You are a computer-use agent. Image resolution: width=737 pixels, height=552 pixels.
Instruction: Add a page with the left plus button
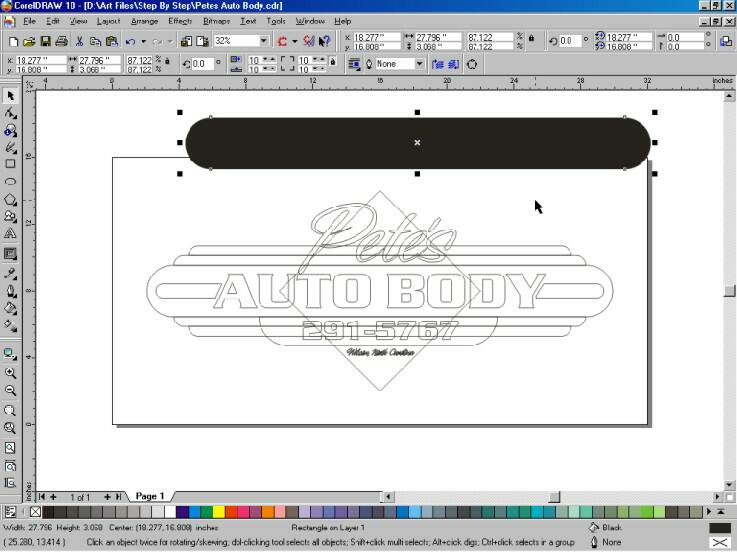pos(53,497)
